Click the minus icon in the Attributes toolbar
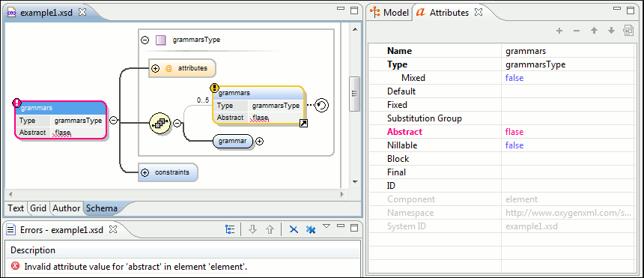This screenshot has width=644, height=278. pos(577,31)
